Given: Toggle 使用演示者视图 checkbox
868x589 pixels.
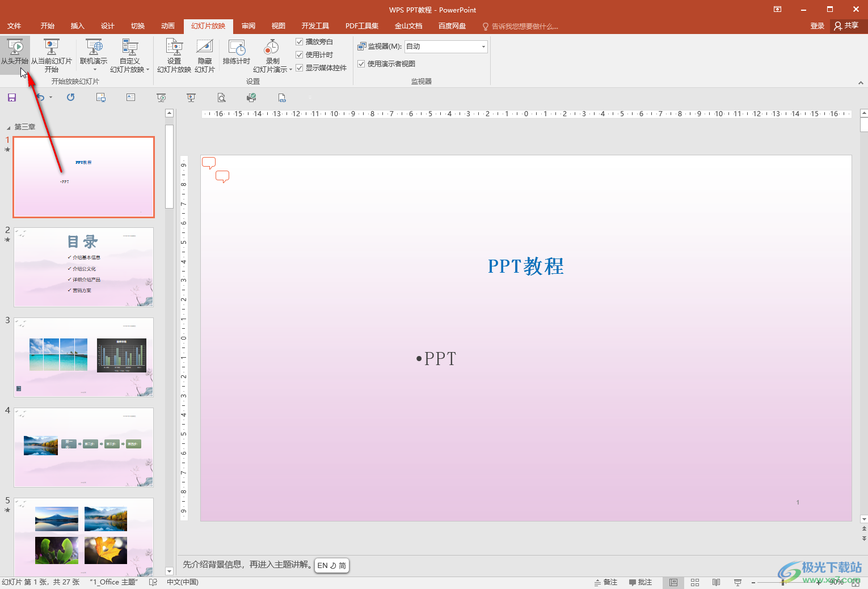Looking at the screenshot, I should click(361, 63).
